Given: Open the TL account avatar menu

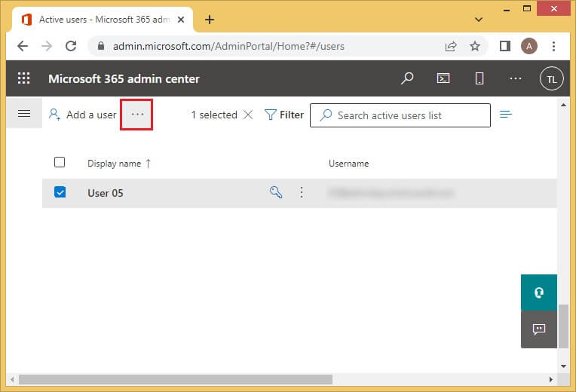Looking at the screenshot, I should coord(551,78).
